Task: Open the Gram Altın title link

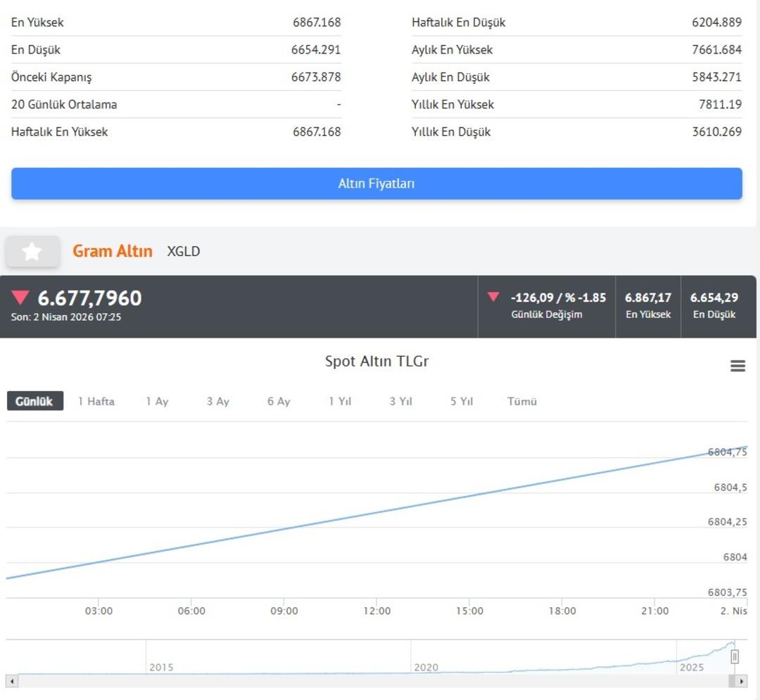Action: pyautogui.click(x=113, y=251)
